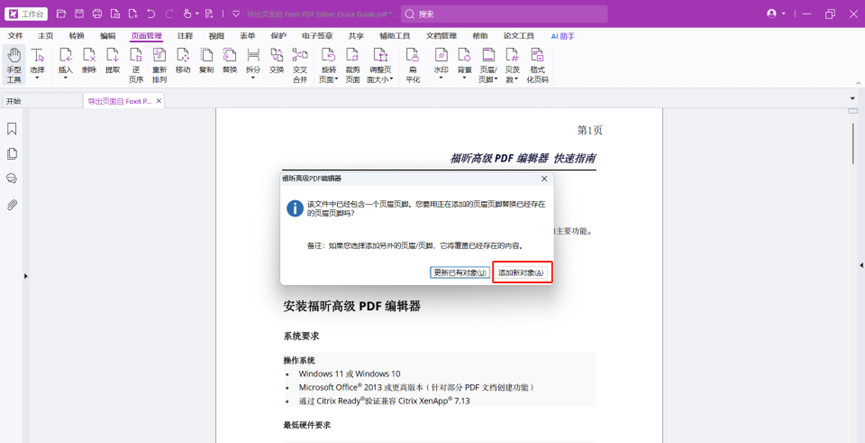The image size is (865, 443).
Task: Close the 导出页面自 Foxit document tab
Action: [159, 101]
